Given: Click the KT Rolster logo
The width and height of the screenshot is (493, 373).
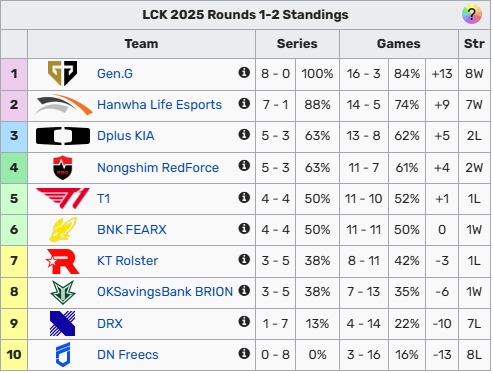Looking at the screenshot, I should point(63,261).
